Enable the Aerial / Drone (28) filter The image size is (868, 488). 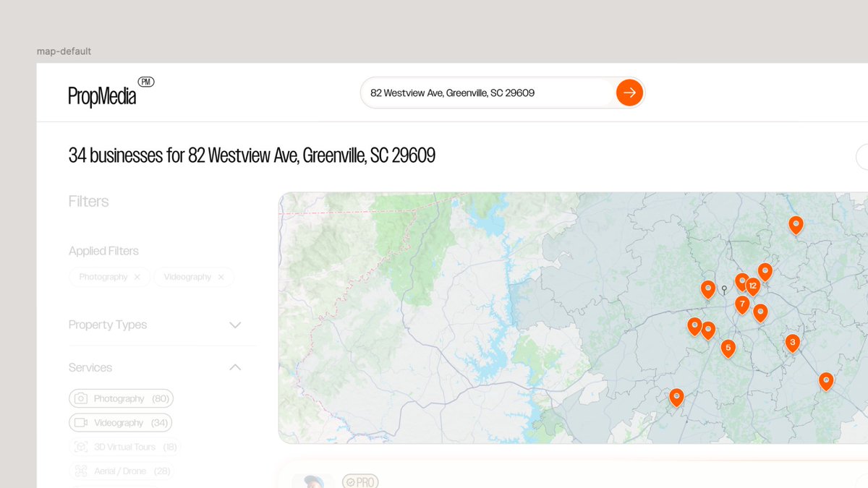[x=122, y=471]
